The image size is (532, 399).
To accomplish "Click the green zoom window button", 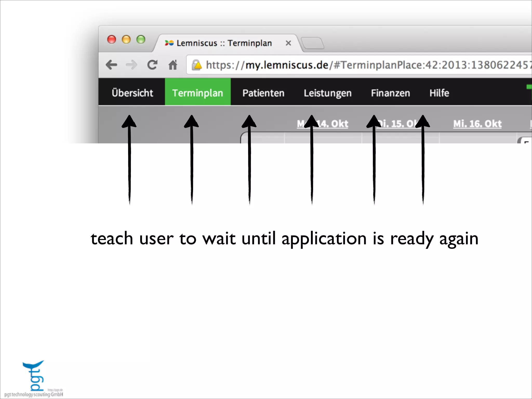I will click(141, 39).
